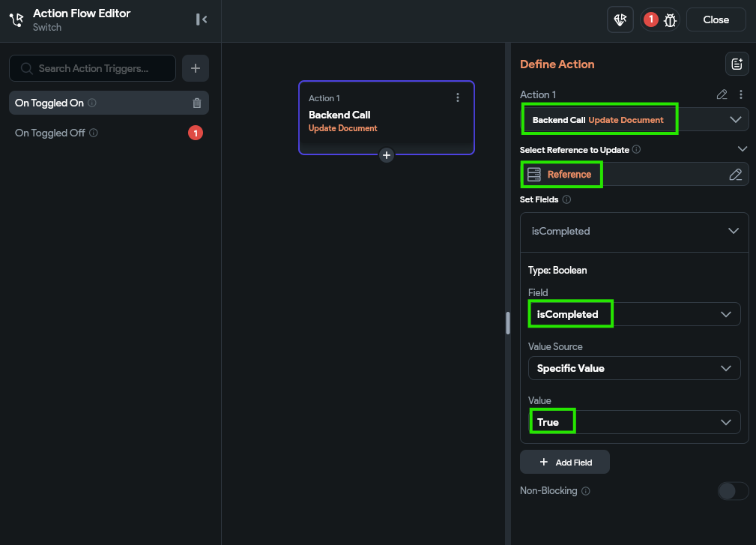Click the Action Flow Editor branch icon
This screenshot has width=756, height=545.
click(16, 19)
